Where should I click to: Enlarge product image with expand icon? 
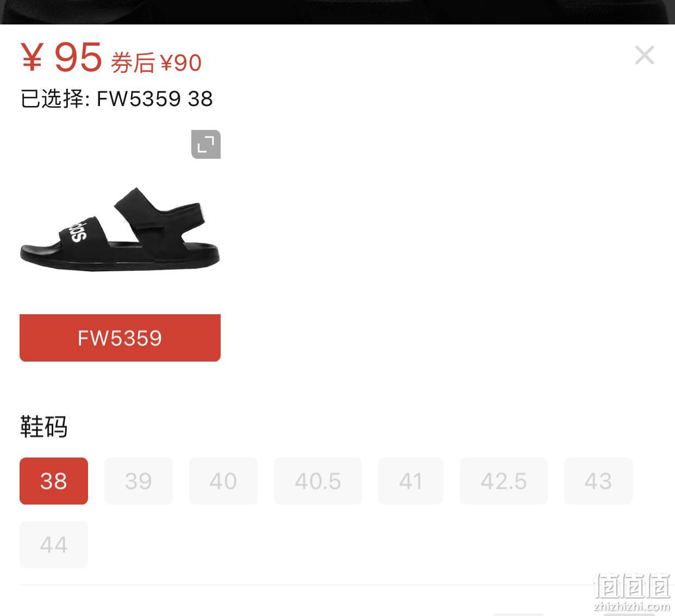206,145
